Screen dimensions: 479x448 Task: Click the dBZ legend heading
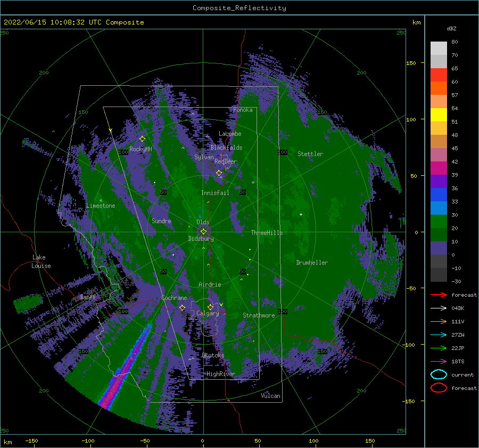pyautogui.click(x=451, y=28)
